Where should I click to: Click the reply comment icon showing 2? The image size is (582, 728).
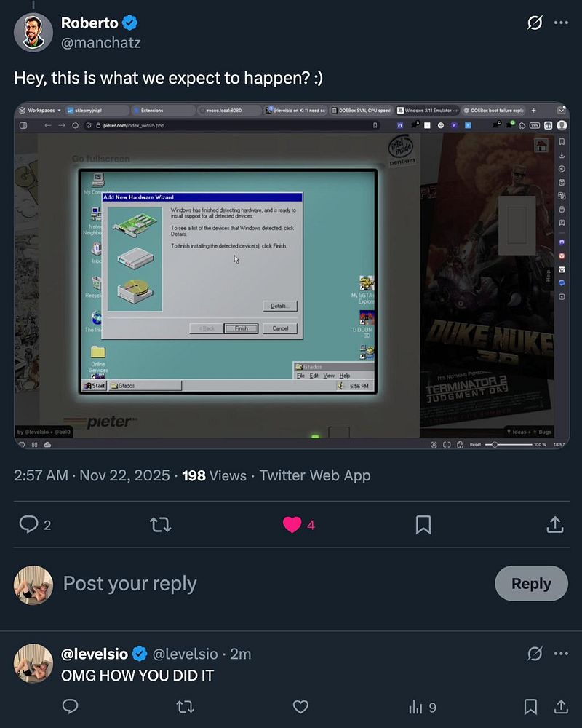[28, 525]
